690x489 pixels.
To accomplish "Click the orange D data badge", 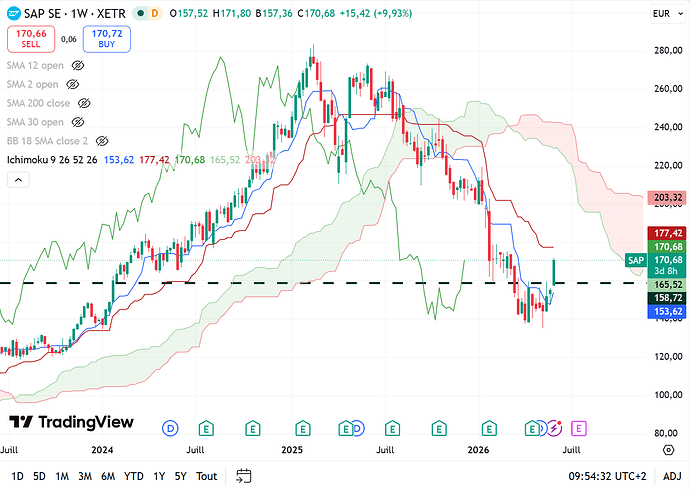I will click(154, 14).
